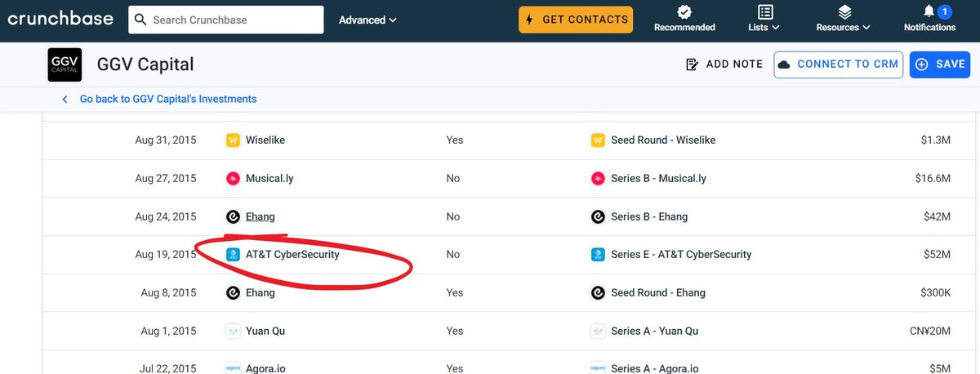
Task: Click the Agora.io logo beside the organization name
Action: point(233,368)
